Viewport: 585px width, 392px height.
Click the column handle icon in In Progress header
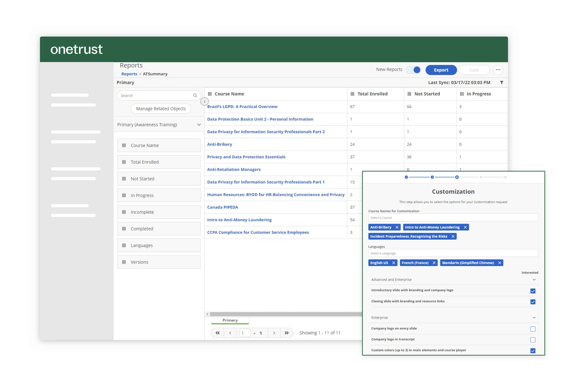(x=462, y=94)
